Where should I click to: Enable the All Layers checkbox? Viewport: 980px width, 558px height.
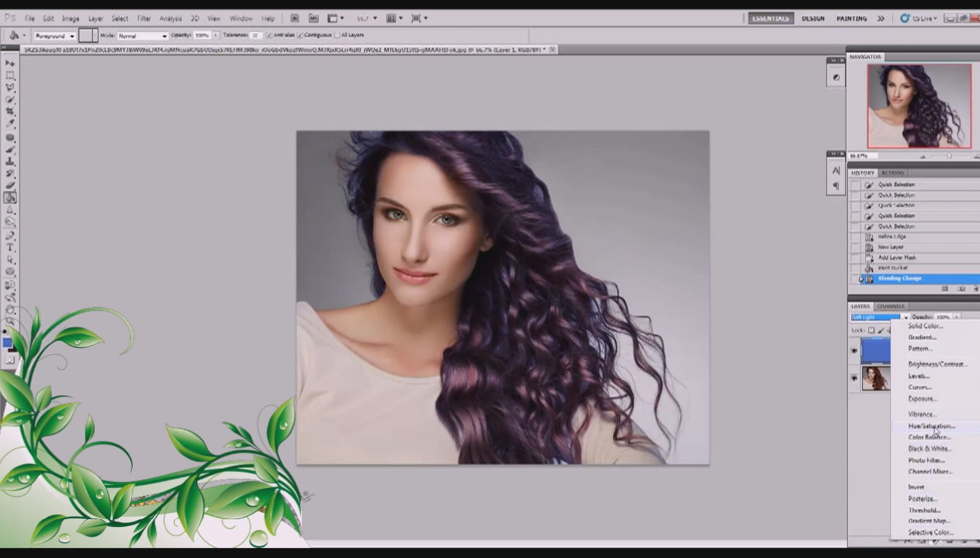point(336,36)
